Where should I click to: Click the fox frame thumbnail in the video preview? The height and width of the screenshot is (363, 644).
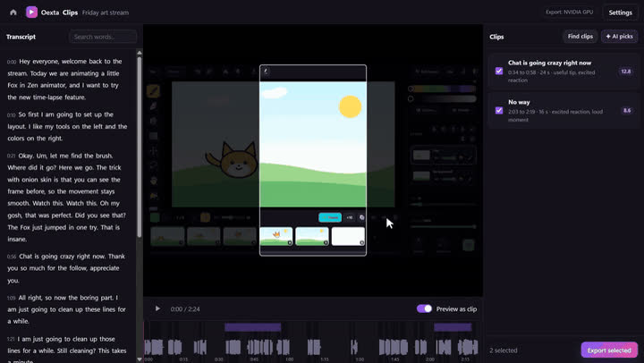click(x=276, y=236)
